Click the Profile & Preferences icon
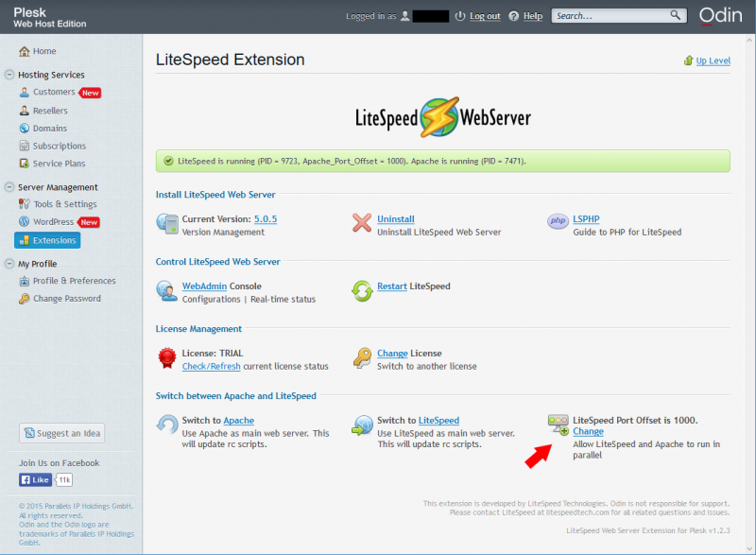Screen dimensions: 756x555 25,281
